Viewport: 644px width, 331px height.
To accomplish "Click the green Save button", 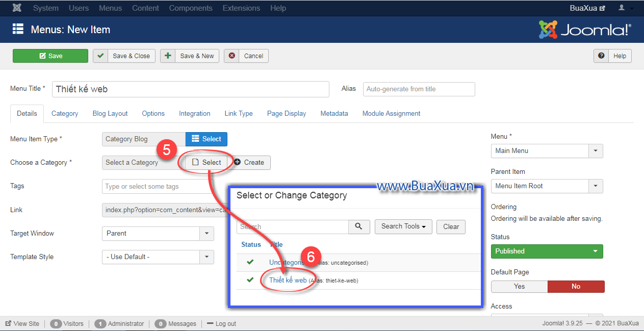I will 50,56.
